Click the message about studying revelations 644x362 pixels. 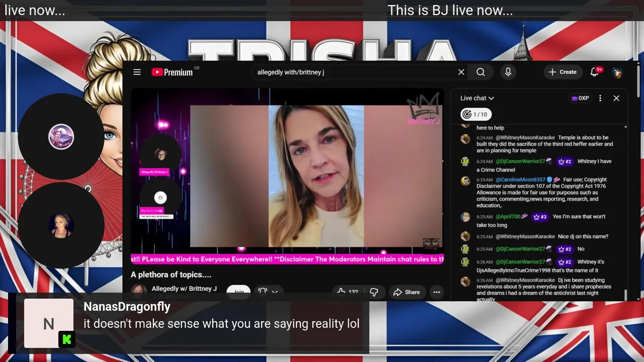(544, 290)
